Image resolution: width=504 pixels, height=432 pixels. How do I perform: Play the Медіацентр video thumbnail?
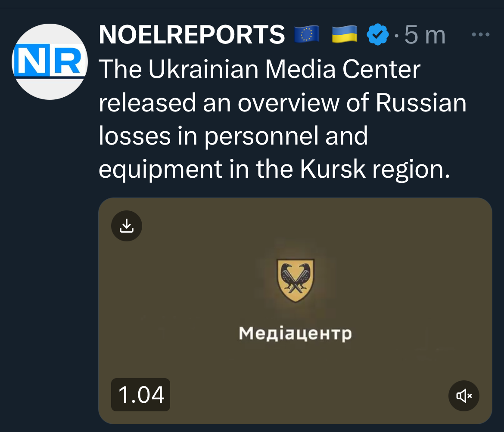pos(295,311)
